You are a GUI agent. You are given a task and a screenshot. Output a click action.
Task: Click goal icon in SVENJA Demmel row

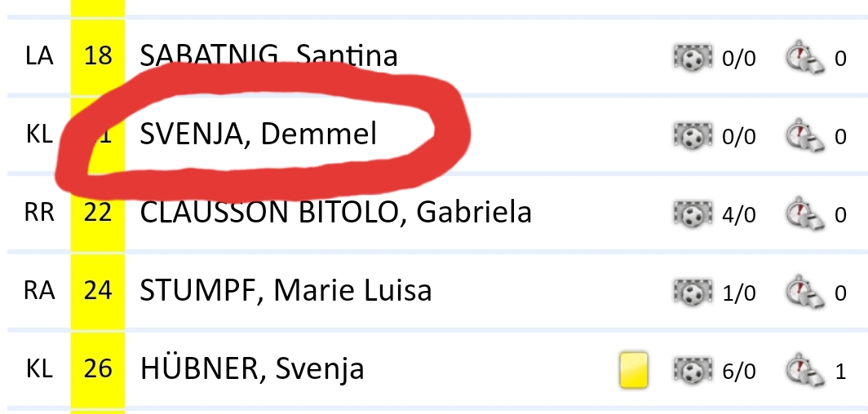[693, 135]
